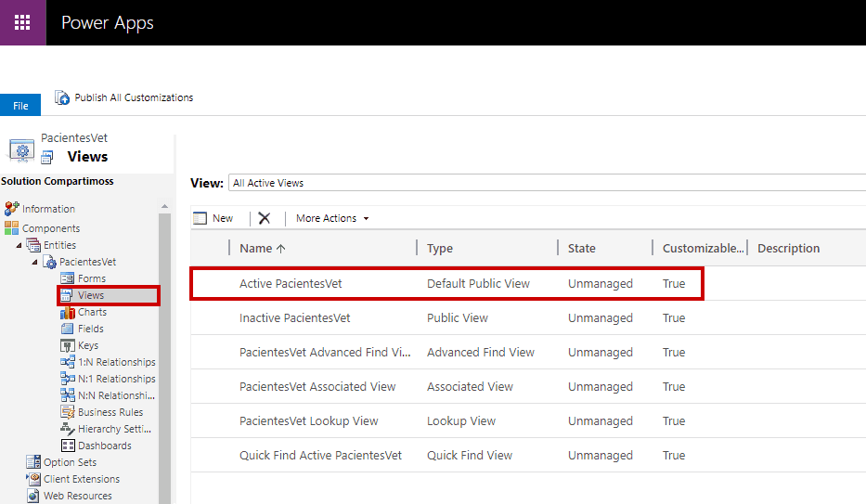Select Forms in the entity tree
866x504 pixels.
(x=92, y=278)
